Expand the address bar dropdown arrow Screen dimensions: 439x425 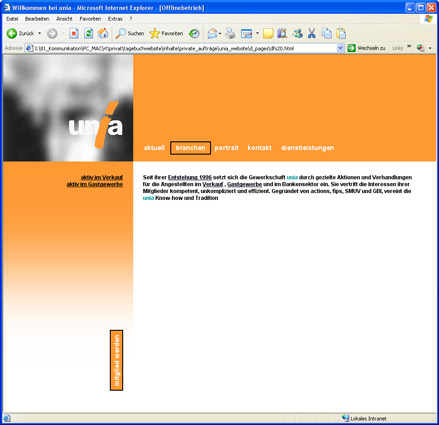(x=340, y=48)
